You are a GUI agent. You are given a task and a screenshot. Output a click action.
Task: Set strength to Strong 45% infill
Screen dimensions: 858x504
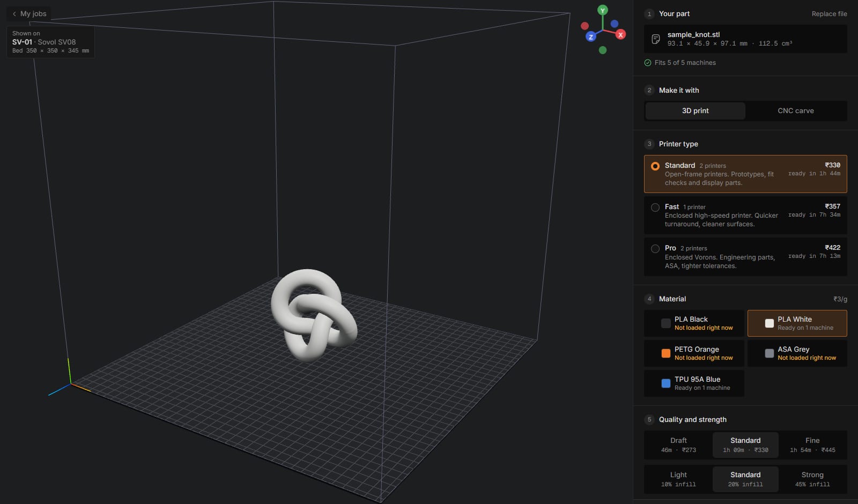point(812,479)
